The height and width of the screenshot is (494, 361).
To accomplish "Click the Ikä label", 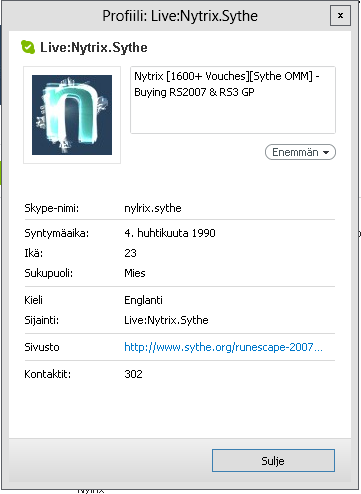I will coord(34,253).
